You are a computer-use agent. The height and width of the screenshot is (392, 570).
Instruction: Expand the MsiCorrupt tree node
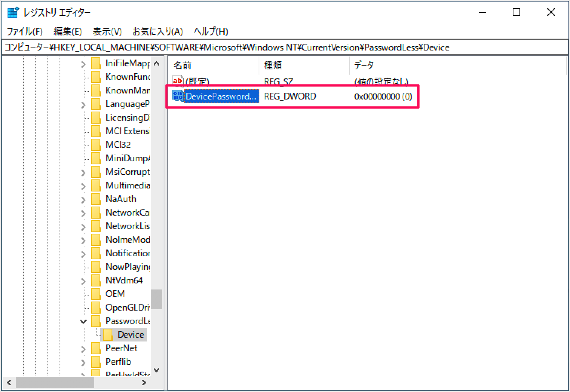tap(83, 171)
